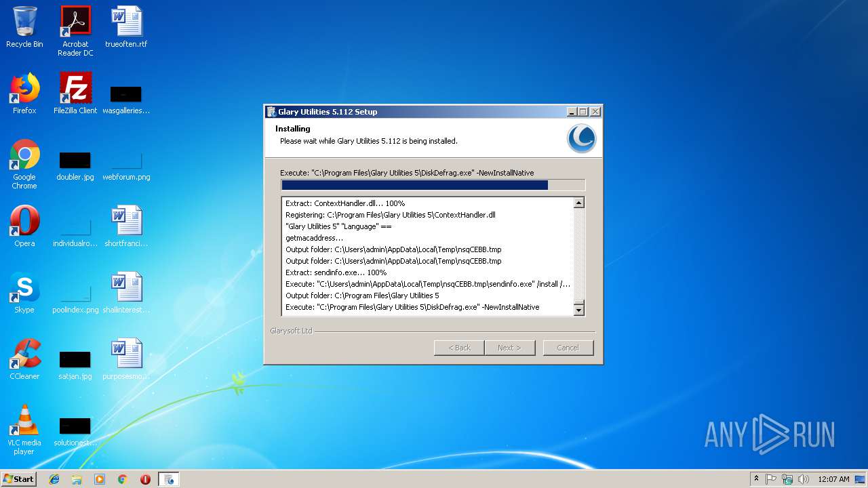Open trueoften.rtf document icon

[126, 27]
